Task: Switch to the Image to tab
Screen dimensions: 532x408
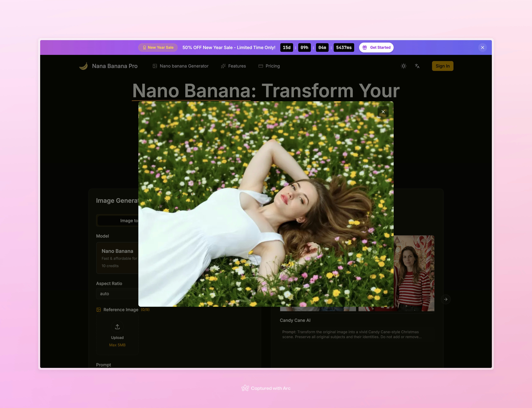Action: pos(129,221)
